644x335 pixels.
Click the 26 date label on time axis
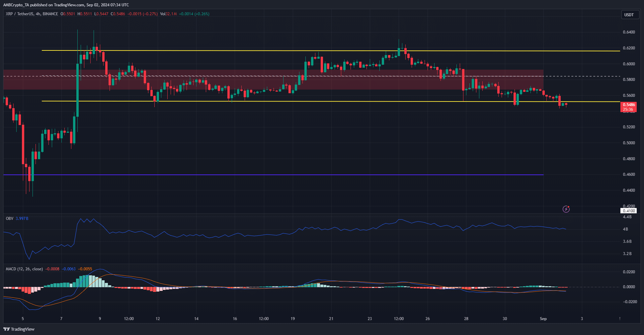coord(428,319)
